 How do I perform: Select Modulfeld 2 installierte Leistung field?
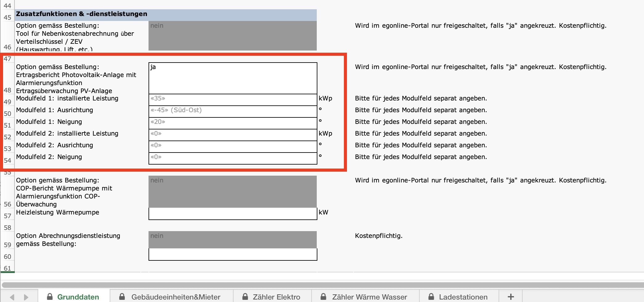[233, 135]
